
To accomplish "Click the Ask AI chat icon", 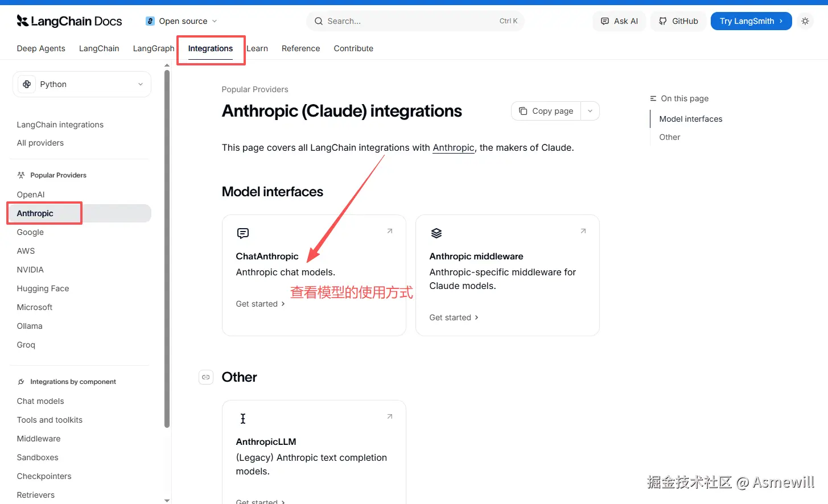I will (x=605, y=21).
